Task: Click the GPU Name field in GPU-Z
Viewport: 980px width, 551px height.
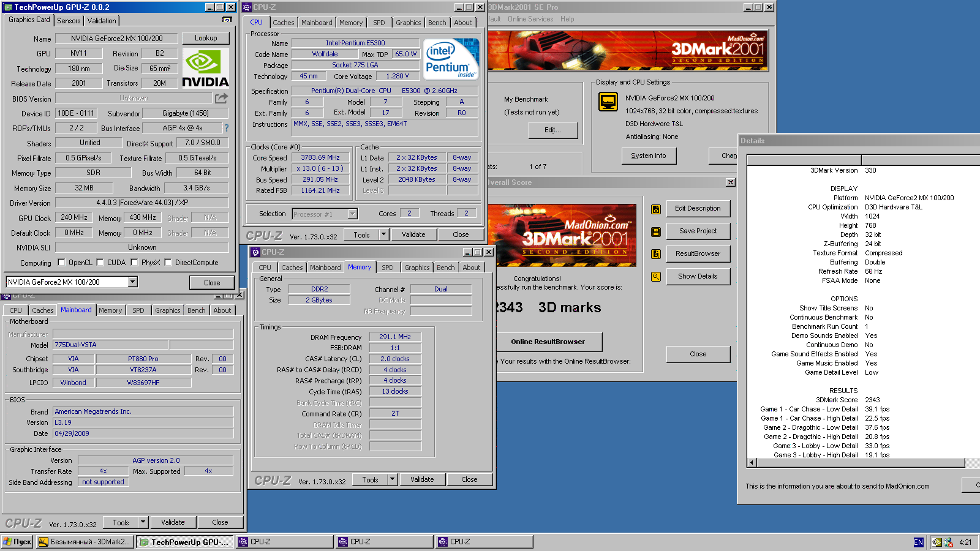Action: click(116, 39)
